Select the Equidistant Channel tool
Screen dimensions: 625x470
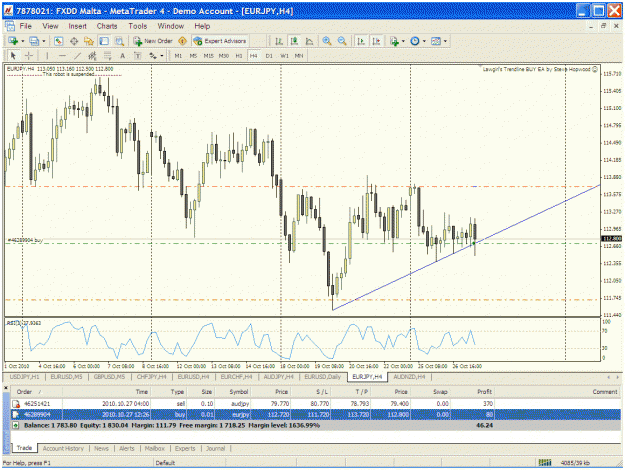[x=92, y=56]
